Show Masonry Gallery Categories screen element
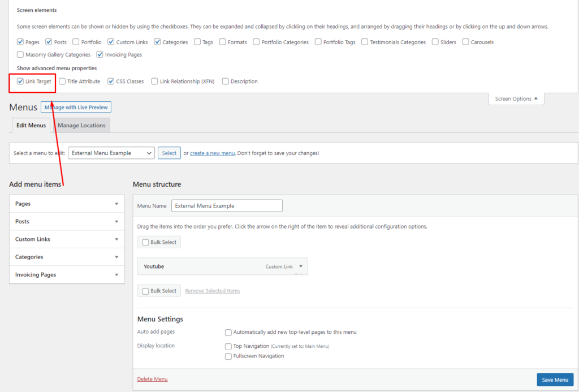Viewport: 579px width, 392px height. pos(20,54)
